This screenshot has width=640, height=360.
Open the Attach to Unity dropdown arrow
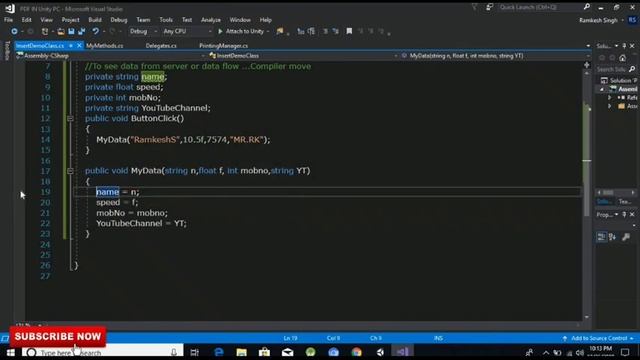(268, 31)
